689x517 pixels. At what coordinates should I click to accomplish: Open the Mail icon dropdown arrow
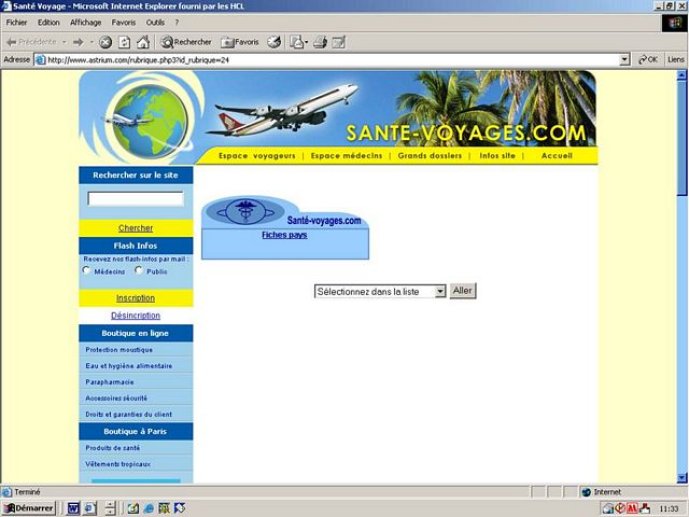pos(306,42)
